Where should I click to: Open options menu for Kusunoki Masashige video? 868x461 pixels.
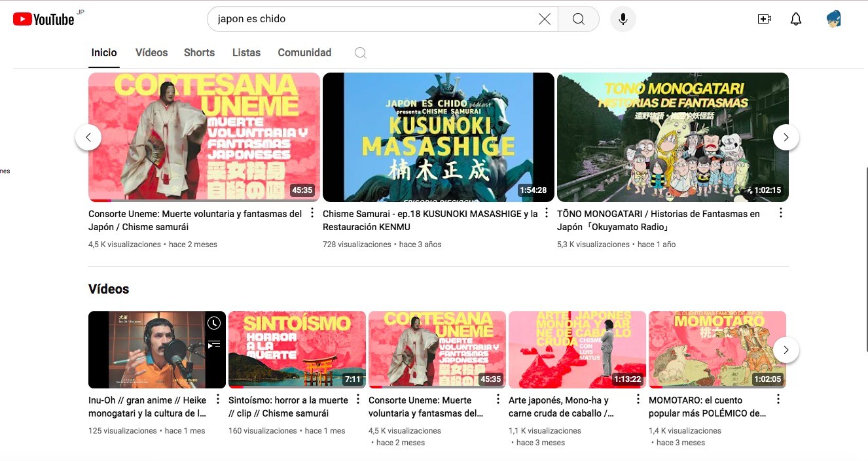click(547, 213)
